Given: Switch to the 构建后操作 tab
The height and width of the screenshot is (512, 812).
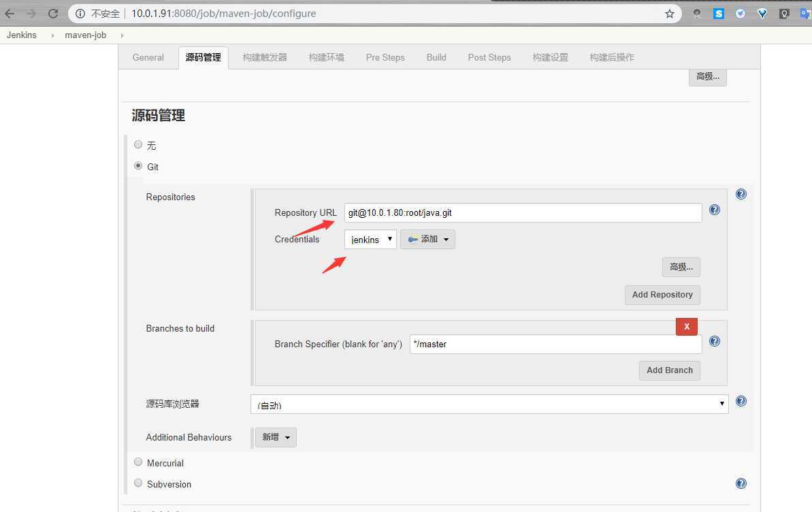Looking at the screenshot, I should 612,57.
